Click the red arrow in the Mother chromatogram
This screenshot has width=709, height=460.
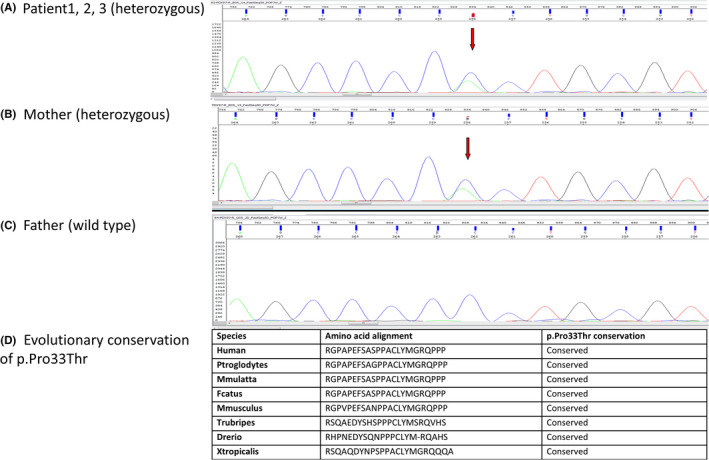[467, 148]
